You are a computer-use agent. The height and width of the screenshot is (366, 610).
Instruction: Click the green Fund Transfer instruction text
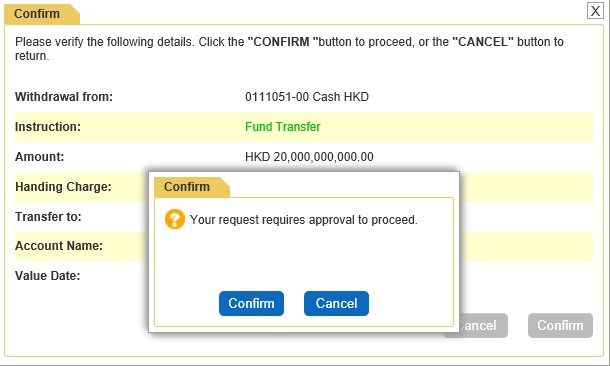pos(283,127)
